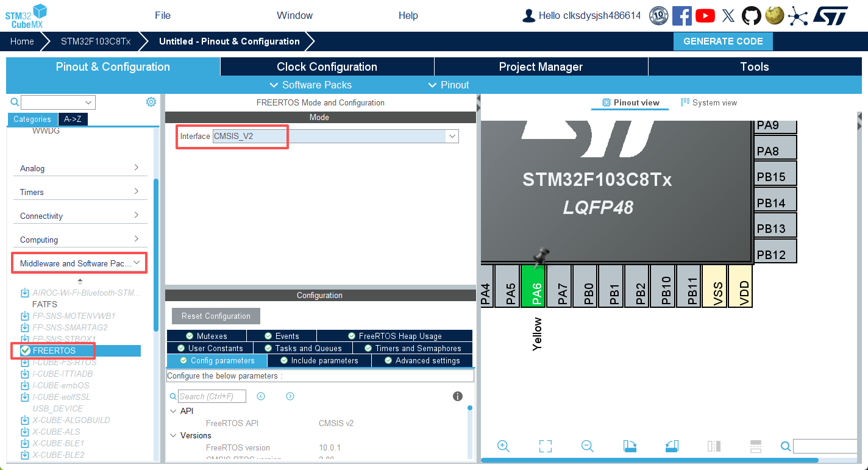Switch to the Tools tab
Image resolution: width=868 pixels, height=470 pixels.
(755, 66)
